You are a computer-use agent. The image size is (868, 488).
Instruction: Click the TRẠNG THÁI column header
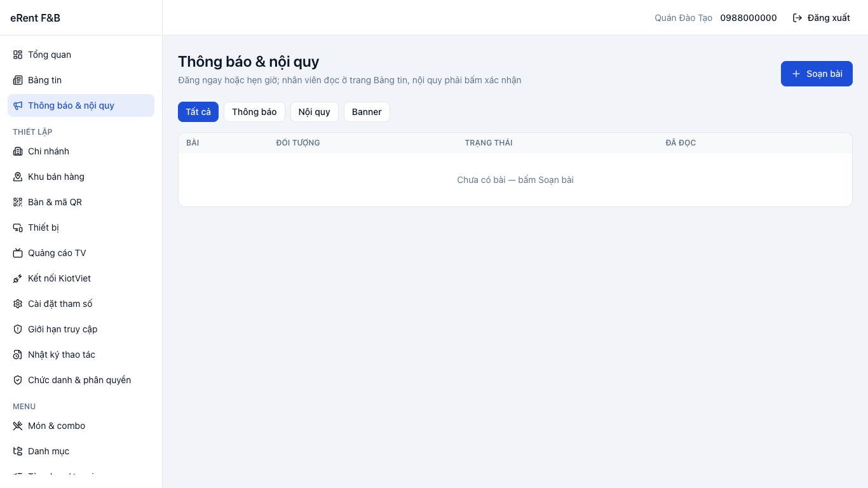point(489,143)
